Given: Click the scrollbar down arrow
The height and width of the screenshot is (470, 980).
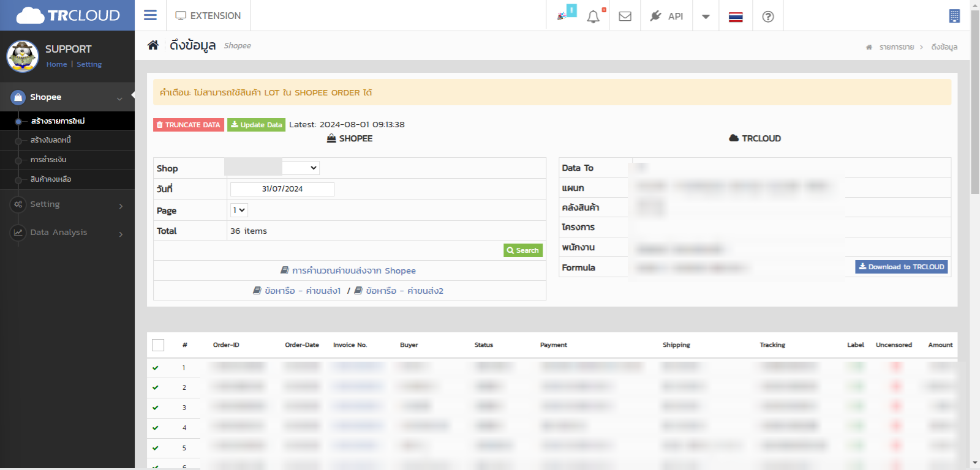Looking at the screenshot, I should tap(975, 463).
